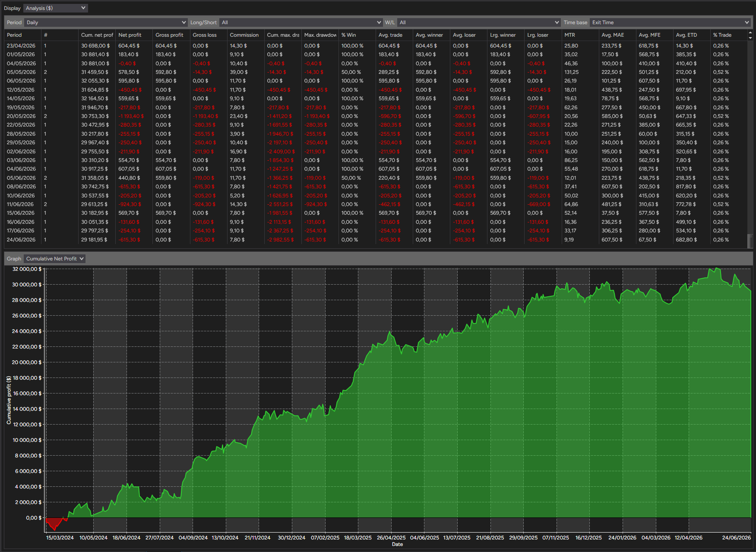Select the 23/04/2026 period row
756x552 pixels.
[x=376, y=46]
